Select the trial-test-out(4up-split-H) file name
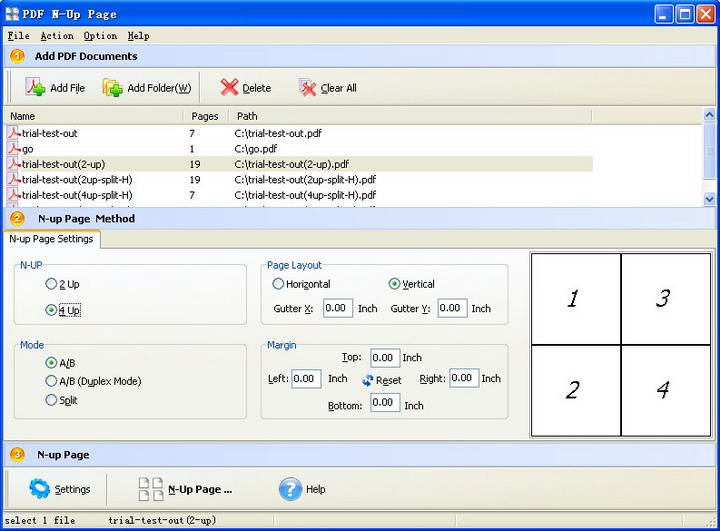 77,195
